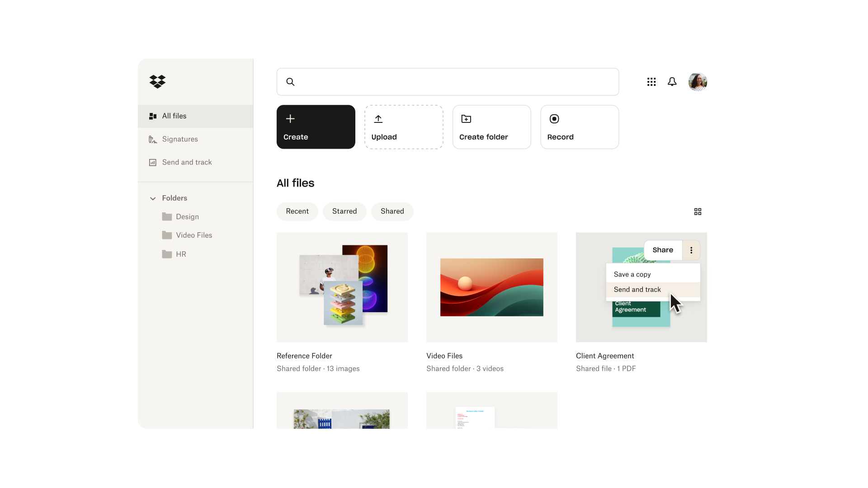Click the Share button on Client Agreement
This screenshot has height=488, width=868.
[662, 249]
